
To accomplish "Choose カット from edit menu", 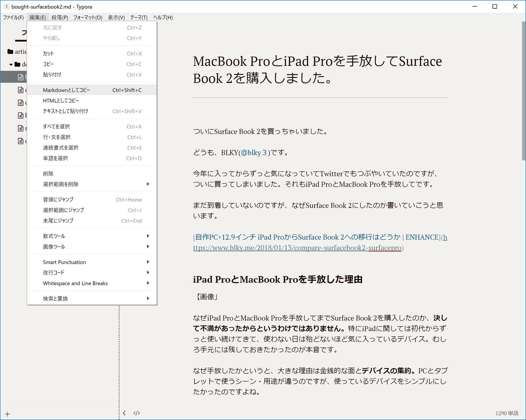I will click(92, 53).
